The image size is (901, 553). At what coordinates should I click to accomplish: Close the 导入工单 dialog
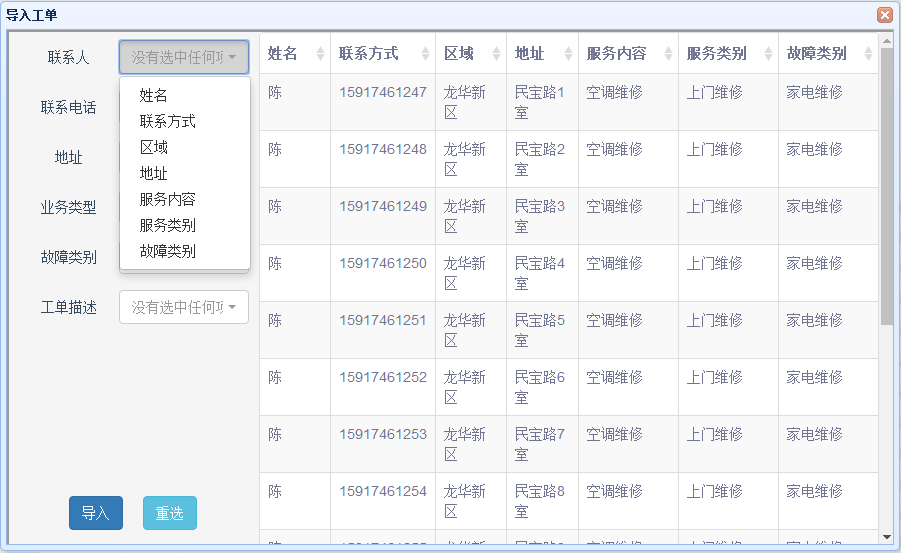click(x=884, y=15)
